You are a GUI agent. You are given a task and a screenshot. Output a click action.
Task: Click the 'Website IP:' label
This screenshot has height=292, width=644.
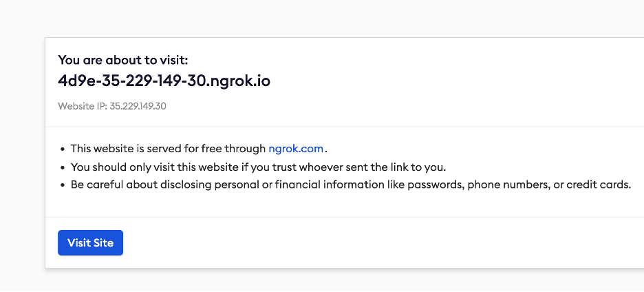[83, 106]
